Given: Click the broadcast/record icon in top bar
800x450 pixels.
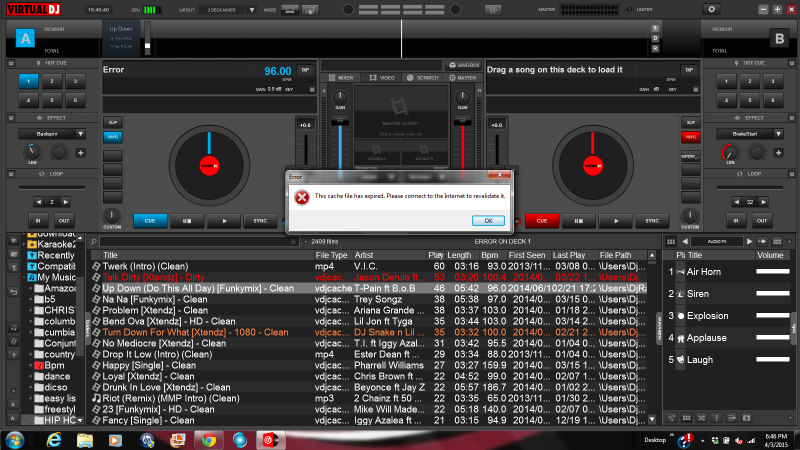Looking at the screenshot, I should click(493, 10).
